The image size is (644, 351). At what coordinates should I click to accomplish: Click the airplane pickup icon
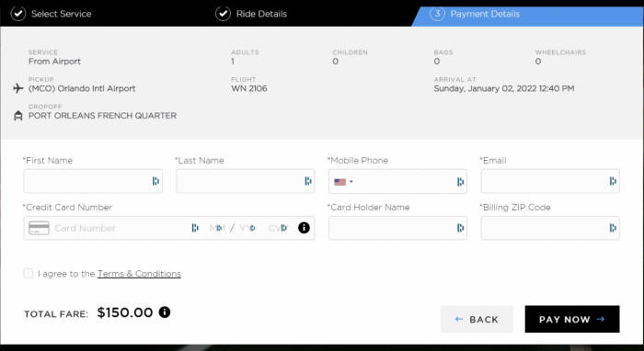point(18,88)
